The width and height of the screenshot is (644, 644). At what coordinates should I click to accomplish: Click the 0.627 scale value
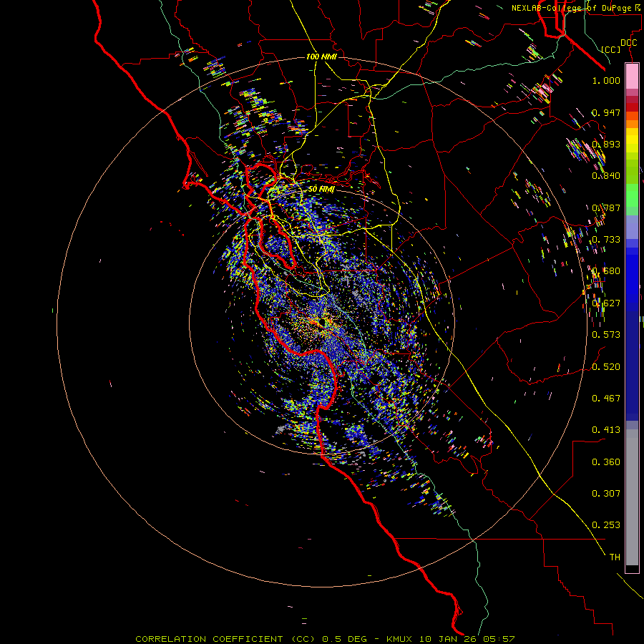point(606,303)
